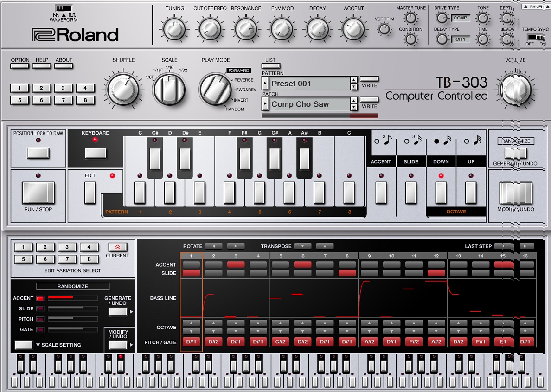Click the F# black key button
Screen dimensions: 551x392
tap(244, 159)
